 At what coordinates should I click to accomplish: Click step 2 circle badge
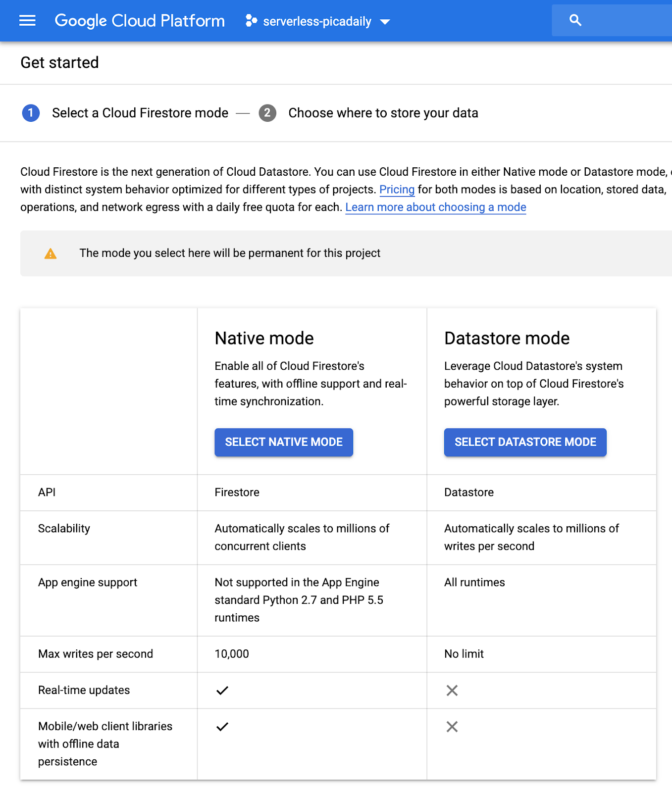pos(267,113)
